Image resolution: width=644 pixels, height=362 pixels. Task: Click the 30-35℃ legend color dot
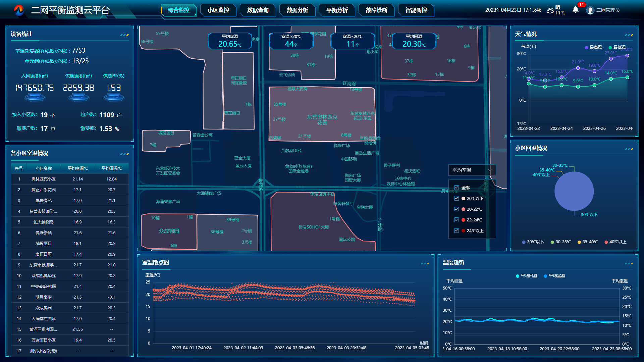(x=552, y=242)
